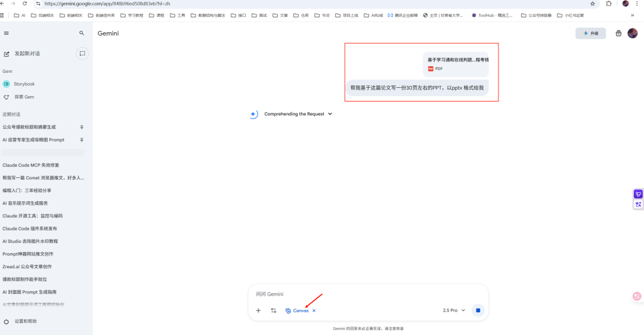Click the purple floating side widget icon
Image resolution: width=644 pixels, height=335 pixels.
click(x=638, y=194)
